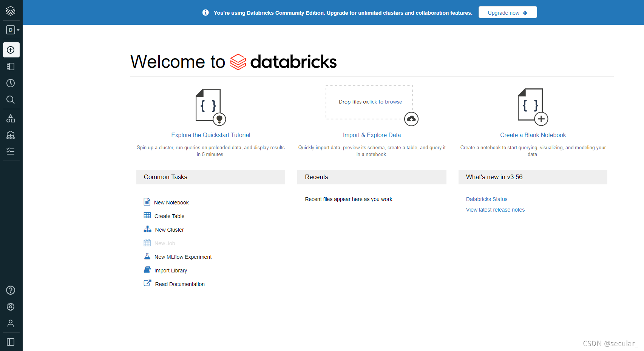Click the 'click to browse' link
This screenshot has height=351, width=644.
[x=385, y=102]
